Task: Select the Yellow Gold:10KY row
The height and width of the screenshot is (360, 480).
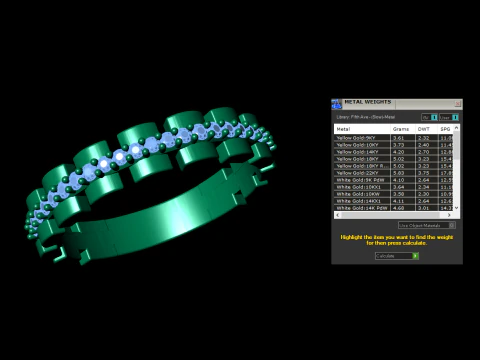Action: point(394,145)
